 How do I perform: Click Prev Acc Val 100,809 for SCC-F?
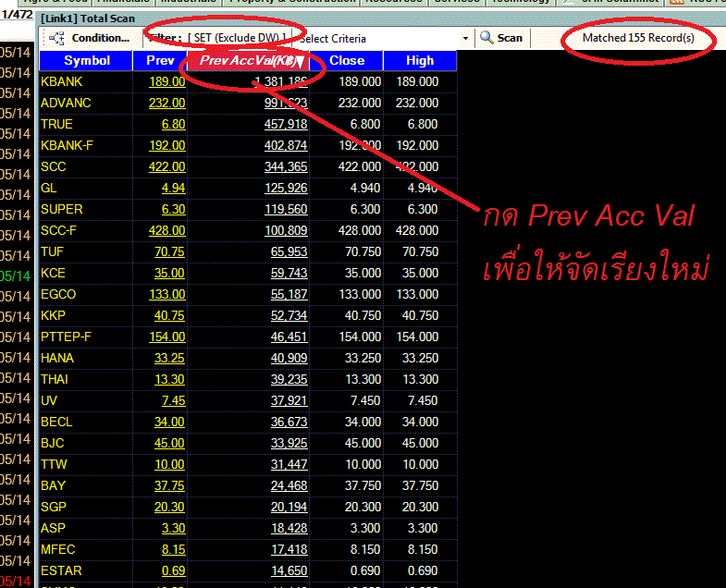pyautogui.click(x=286, y=231)
